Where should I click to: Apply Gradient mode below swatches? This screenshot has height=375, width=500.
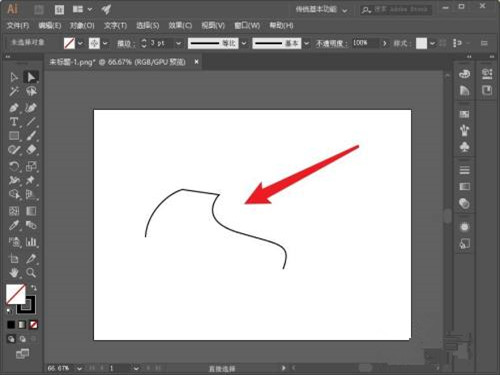22,324
